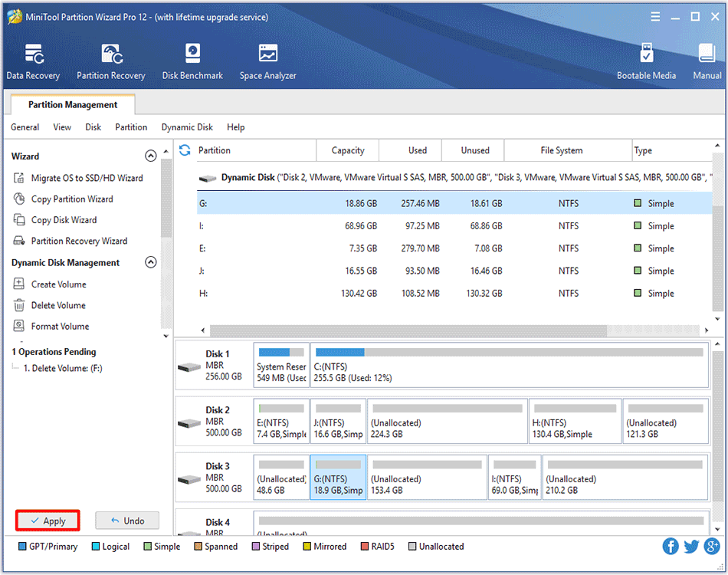Image resolution: width=728 pixels, height=575 pixels.
Task: Select the System Reserved block on Disk 1
Action: [281, 365]
